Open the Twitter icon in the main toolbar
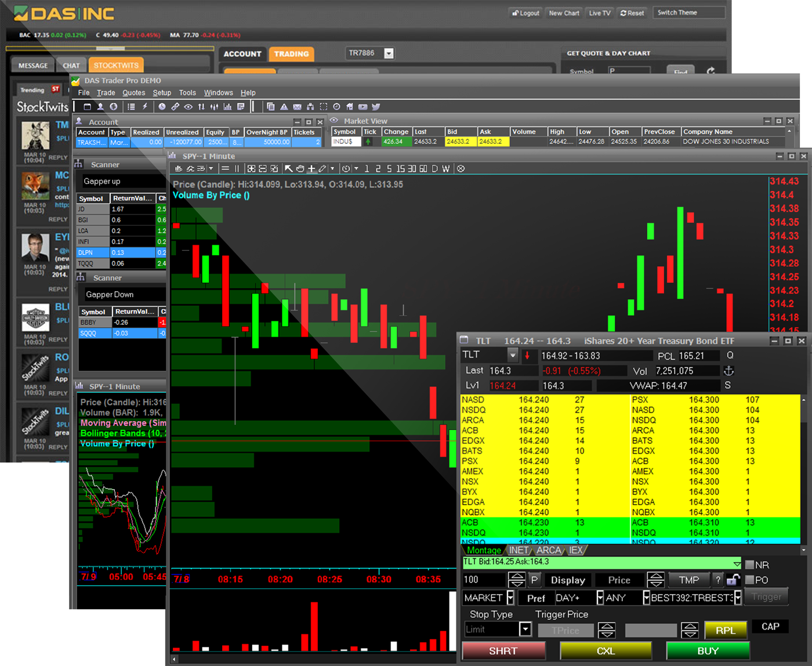This screenshot has height=666, width=812. tap(376, 106)
